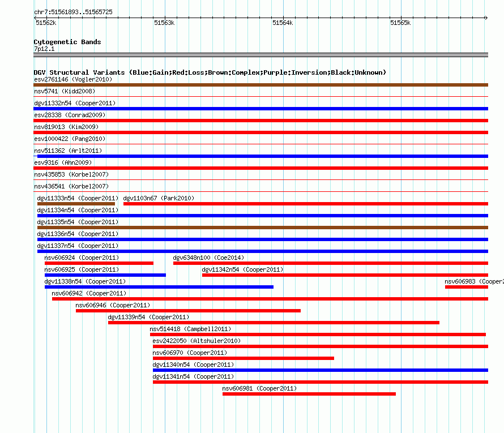Click the nsv606924 (Cooper2011) red bar
504x433 pixels.
click(x=99, y=263)
